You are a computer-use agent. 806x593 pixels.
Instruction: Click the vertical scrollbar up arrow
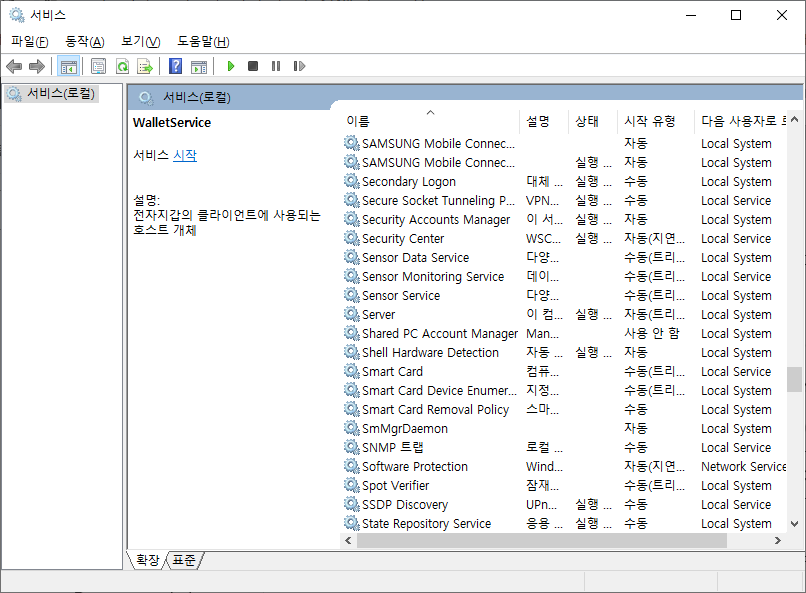[x=794, y=119]
